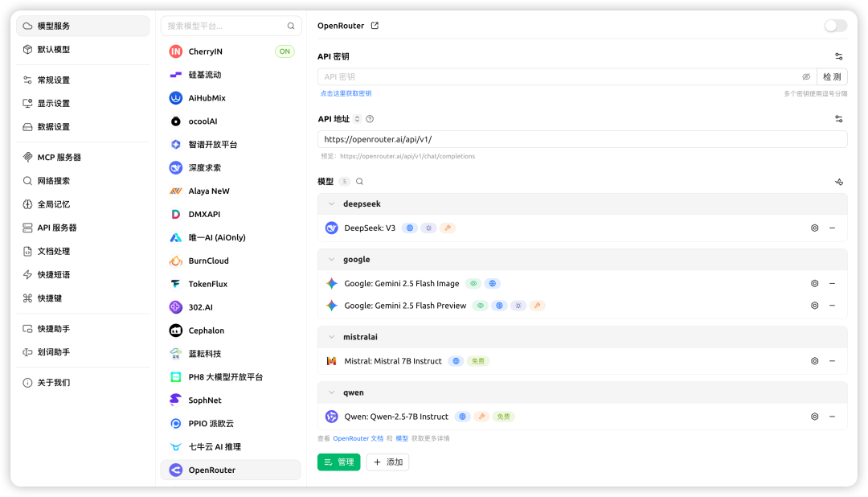Viewport: 868px width, 497px height.
Task: Open the OpenRouter 文档 docs link
Action: coord(358,438)
